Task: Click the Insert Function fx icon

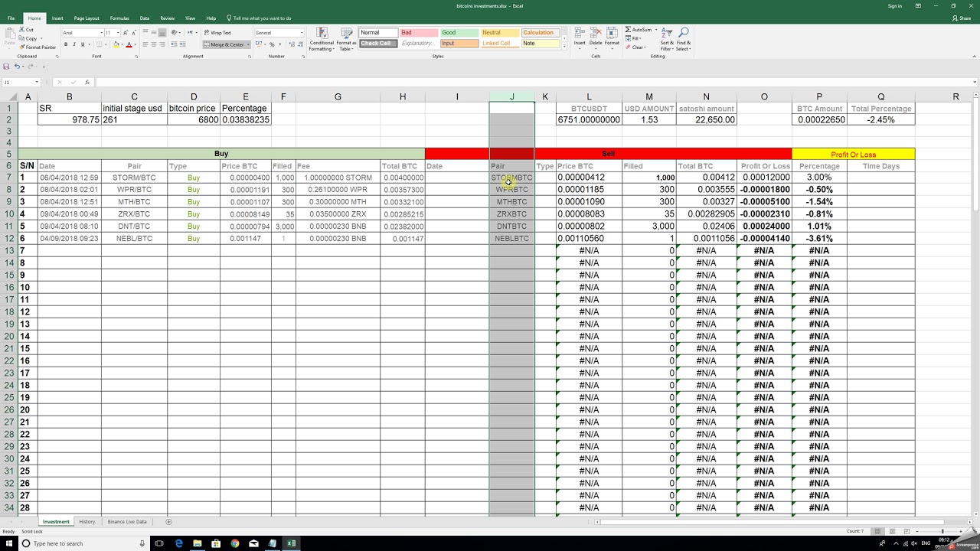Action: (x=87, y=82)
